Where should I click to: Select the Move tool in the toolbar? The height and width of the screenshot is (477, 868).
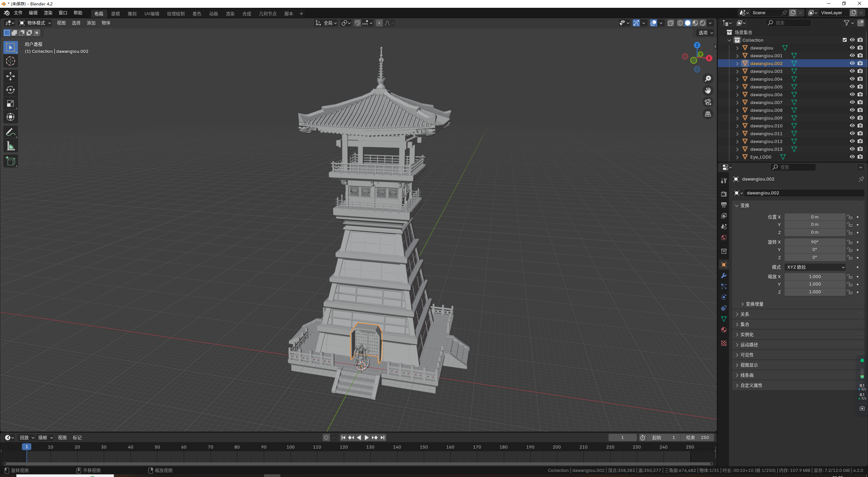pos(10,76)
